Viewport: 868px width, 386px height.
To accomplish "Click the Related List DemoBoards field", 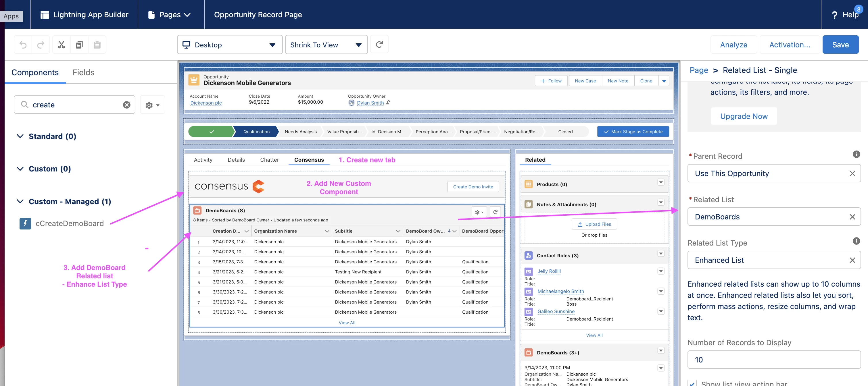I will point(774,217).
